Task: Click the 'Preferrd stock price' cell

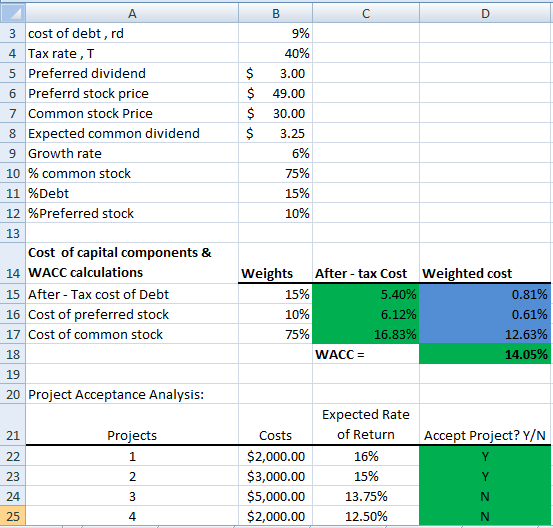Action: [x=132, y=93]
